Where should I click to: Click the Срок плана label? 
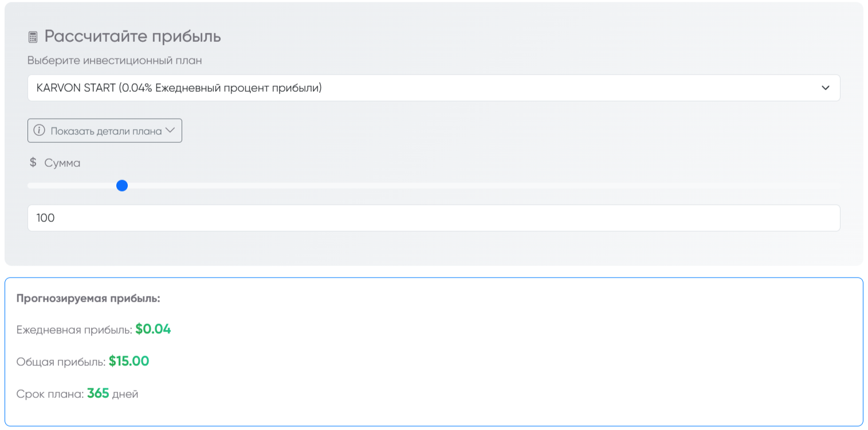tap(50, 394)
